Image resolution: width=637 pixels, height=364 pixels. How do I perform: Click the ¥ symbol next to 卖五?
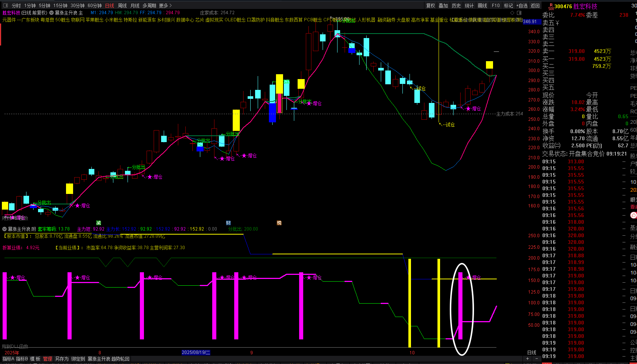coord(557,23)
